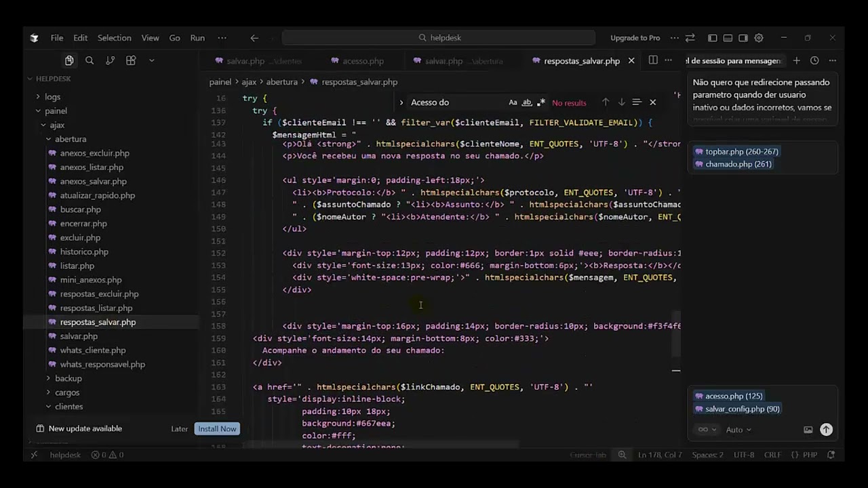Switch to salvar.php abertura tab
The image size is (868, 488).
click(464, 61)
